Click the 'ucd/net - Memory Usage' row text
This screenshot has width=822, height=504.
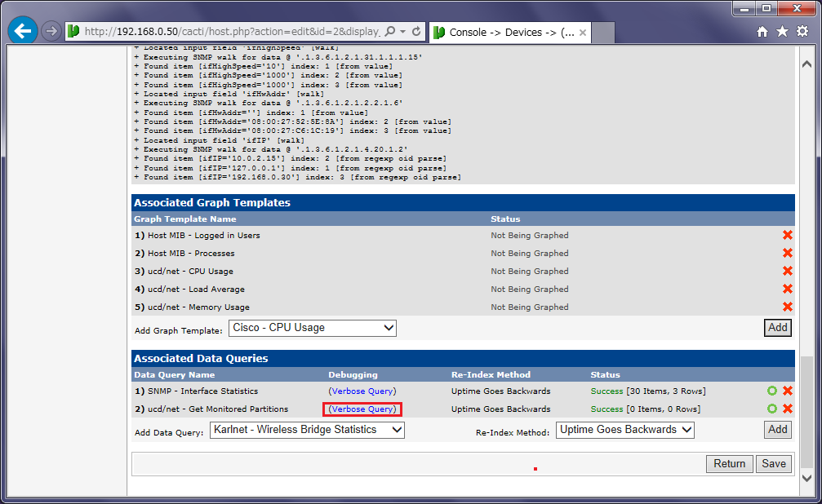click(198, 307)
